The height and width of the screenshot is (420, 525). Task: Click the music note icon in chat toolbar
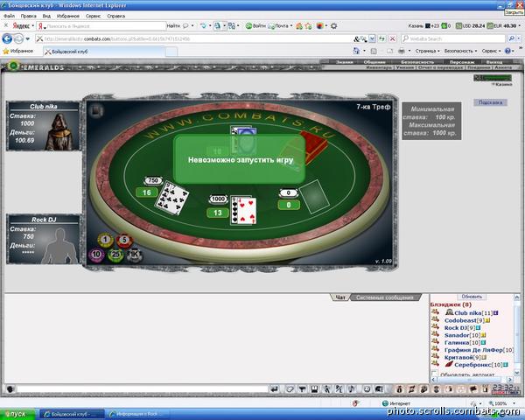(351, 388)
